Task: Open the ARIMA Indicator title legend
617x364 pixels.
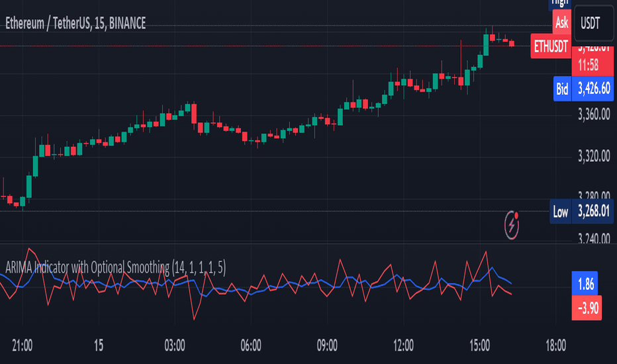Action: pos(116,267)
